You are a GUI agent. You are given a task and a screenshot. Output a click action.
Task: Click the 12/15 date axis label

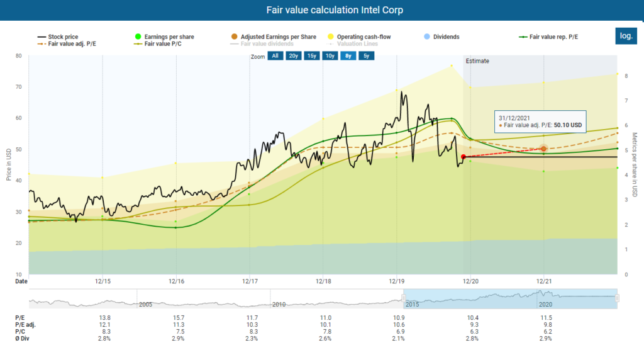103,281
